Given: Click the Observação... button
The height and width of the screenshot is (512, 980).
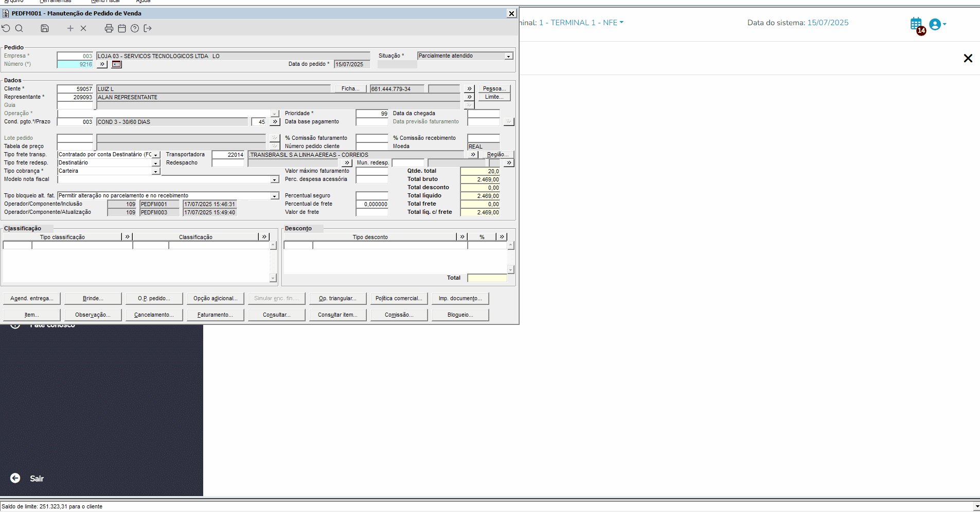Looking at the screenshot, I should 93,315.
